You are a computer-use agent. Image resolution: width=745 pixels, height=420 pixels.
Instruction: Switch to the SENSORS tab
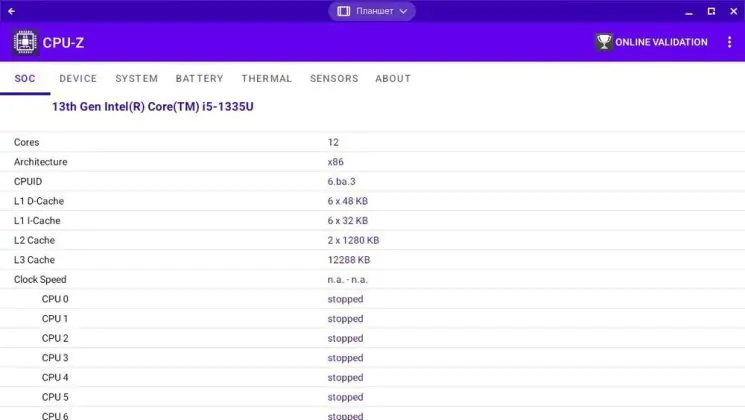(x=334, y=78)
